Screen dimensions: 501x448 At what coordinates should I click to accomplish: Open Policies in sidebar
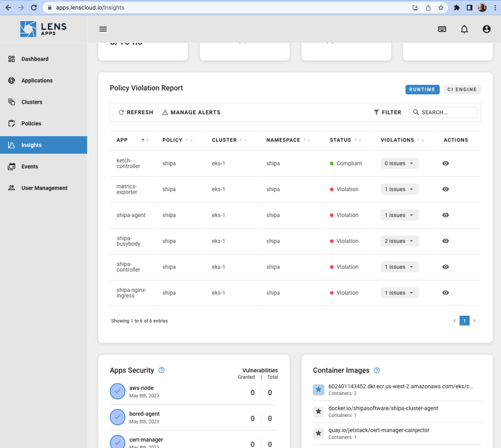(x=43, y=123)
